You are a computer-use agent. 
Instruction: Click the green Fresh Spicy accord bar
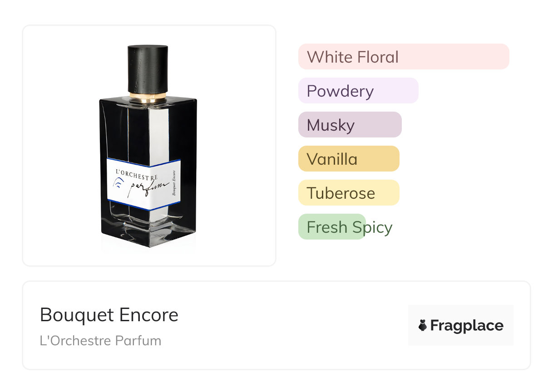point(332,227)
